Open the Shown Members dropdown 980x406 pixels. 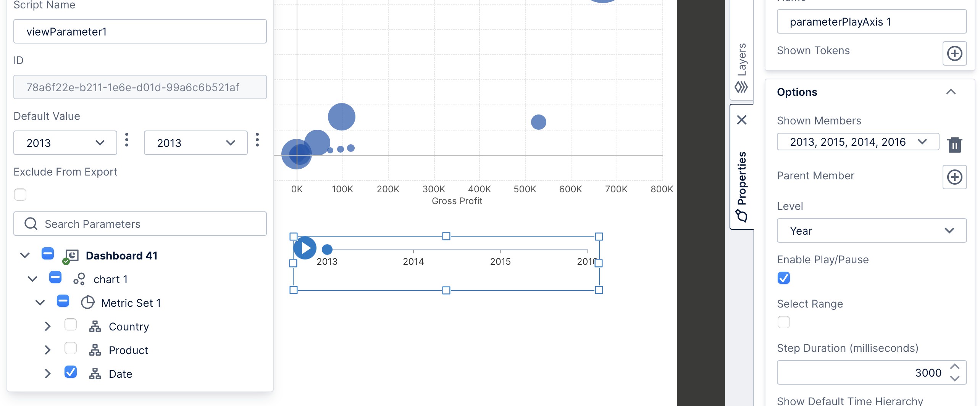click(857, 142)
